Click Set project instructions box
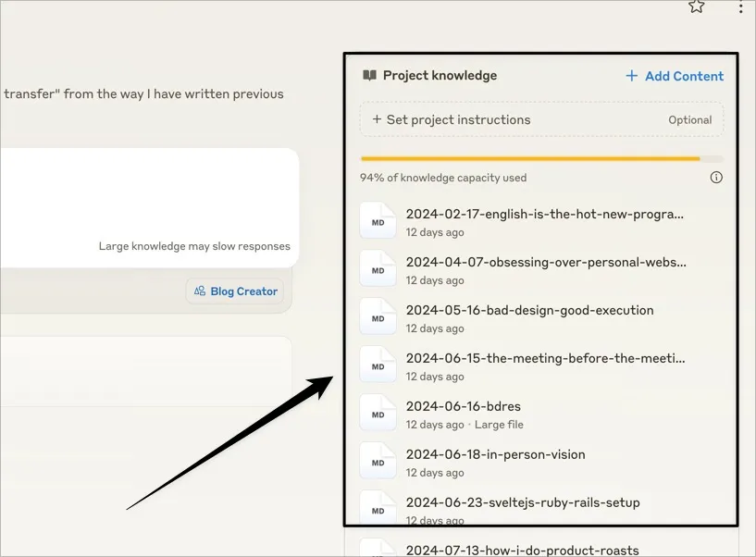Screen dimensions: 756x557 [541, 119]
